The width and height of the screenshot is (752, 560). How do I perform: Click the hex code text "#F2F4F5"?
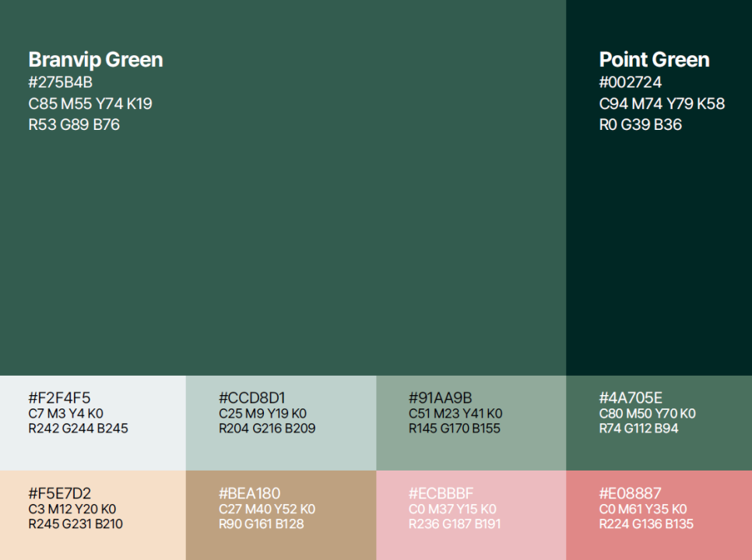(59, 397)
